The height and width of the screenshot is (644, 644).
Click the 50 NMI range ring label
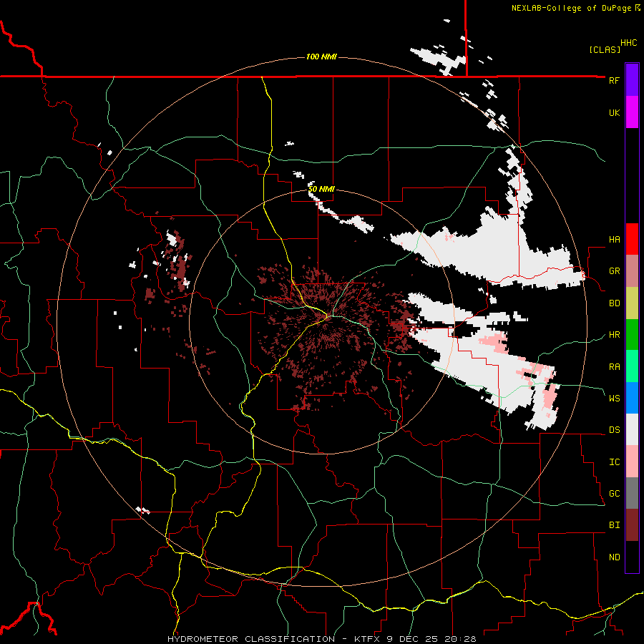click(x=321, y=189)
